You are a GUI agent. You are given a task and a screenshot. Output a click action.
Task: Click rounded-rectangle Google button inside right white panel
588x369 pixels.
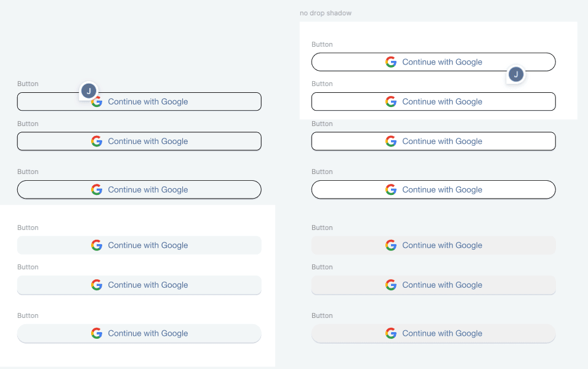coord(433,101)
